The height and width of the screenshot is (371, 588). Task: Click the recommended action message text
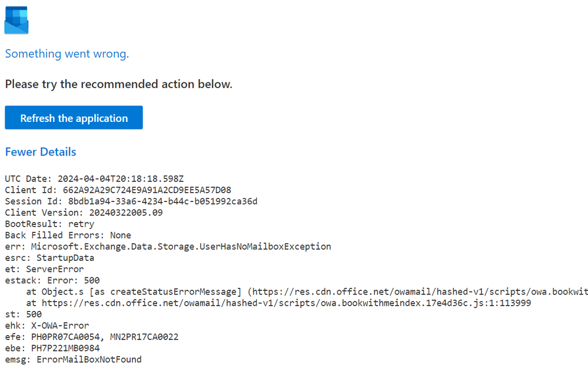coord(118,84)
